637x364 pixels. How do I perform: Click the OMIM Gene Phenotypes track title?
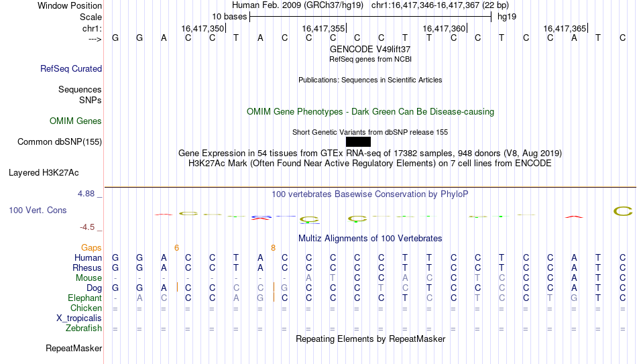(370, 112)
